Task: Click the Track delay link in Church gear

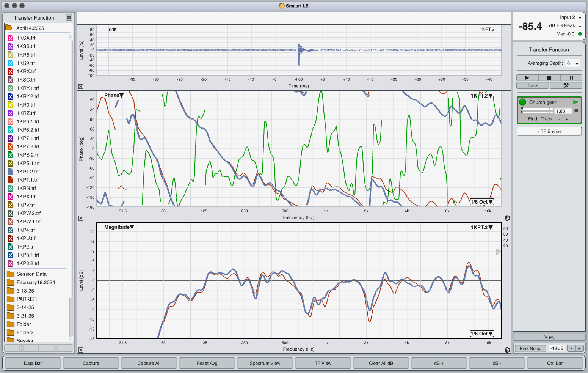Action: 546,119
